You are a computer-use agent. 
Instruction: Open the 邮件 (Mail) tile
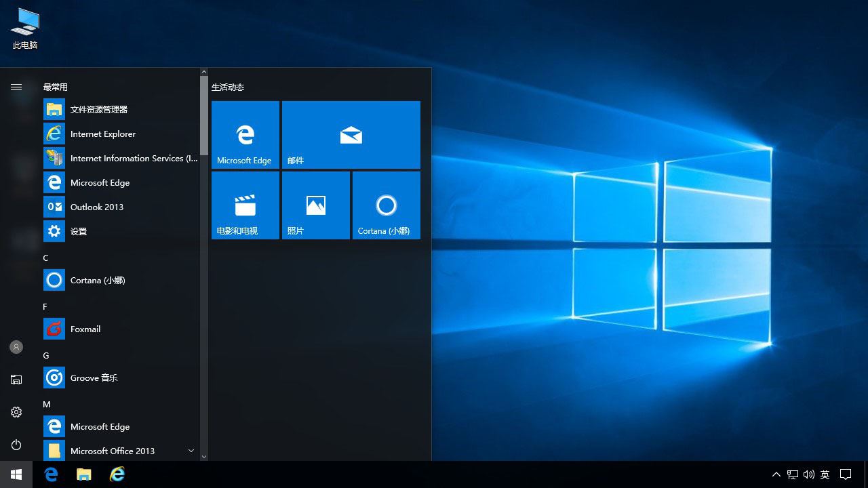351,135
